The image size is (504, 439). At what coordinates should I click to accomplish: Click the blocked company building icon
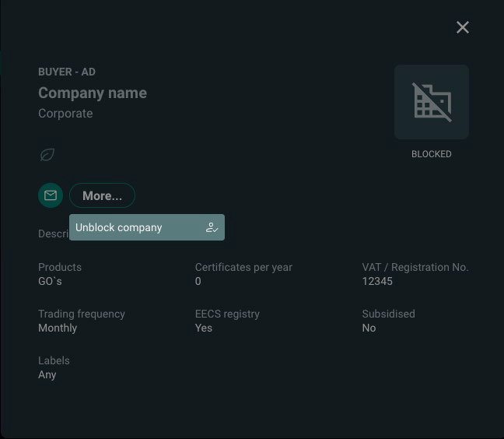(x=432, y=102)
